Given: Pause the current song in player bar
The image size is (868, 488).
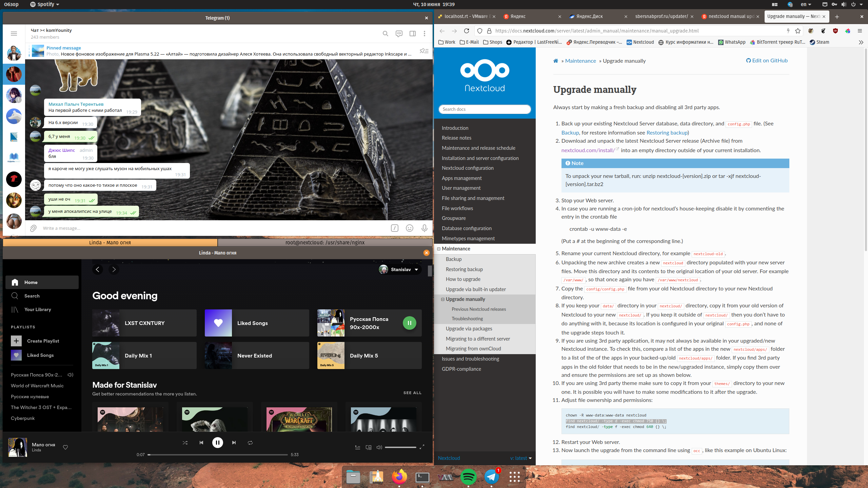Looking at the screenshot, I should [x=218, y=443].
